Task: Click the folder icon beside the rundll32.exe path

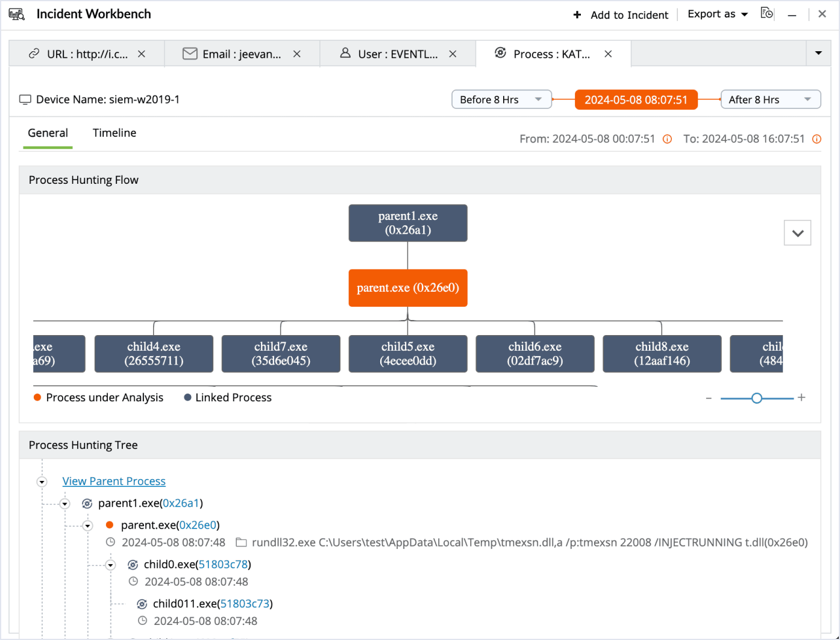Action: (241, 542)
